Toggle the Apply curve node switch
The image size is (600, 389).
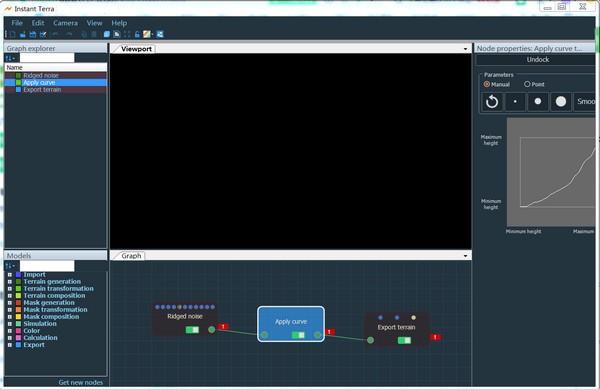point(298,335)
